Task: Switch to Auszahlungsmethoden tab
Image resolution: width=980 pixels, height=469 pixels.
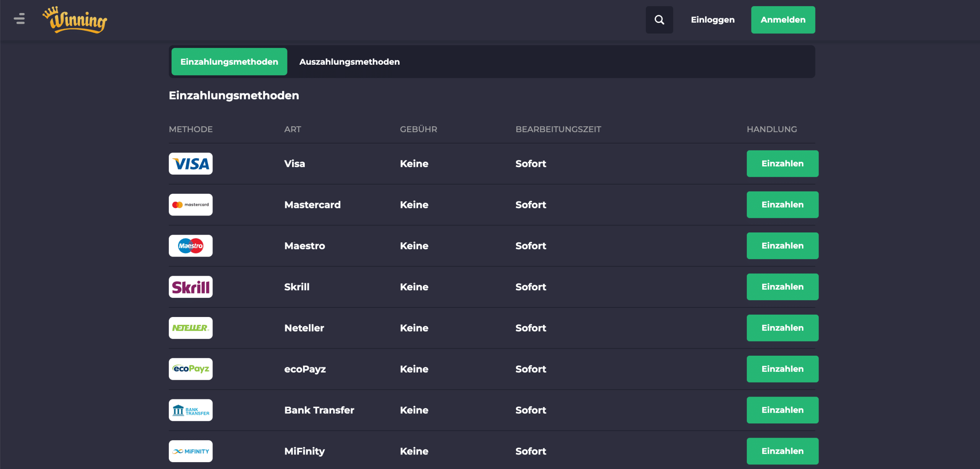Action: tap(350, 62)
